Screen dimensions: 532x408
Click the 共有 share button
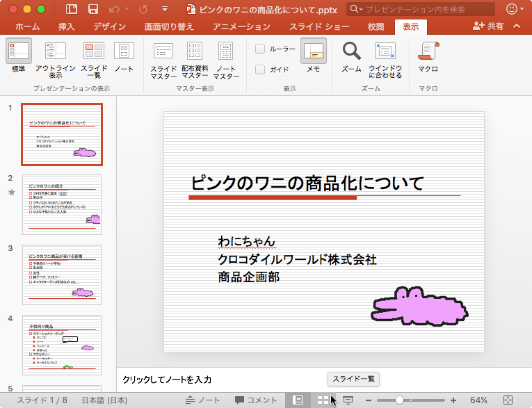pyautogui.click(x=488, y=26)
